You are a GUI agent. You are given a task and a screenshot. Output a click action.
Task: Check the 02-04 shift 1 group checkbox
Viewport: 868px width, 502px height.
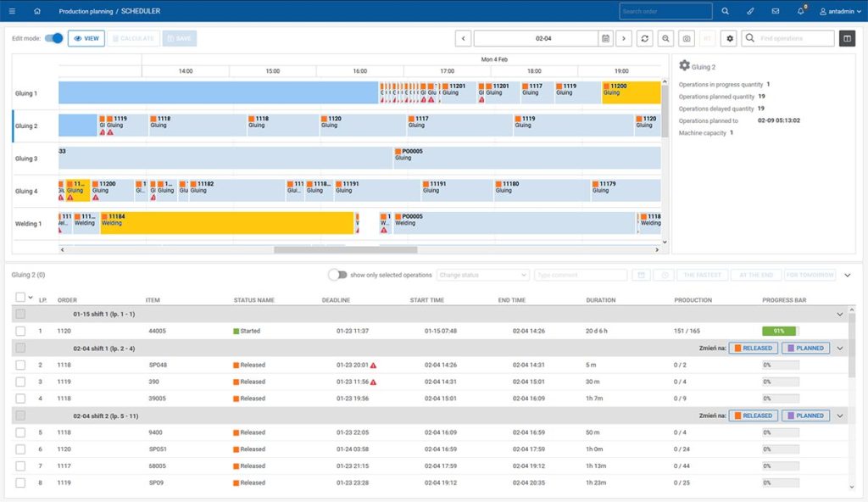(x=20, y=348)
